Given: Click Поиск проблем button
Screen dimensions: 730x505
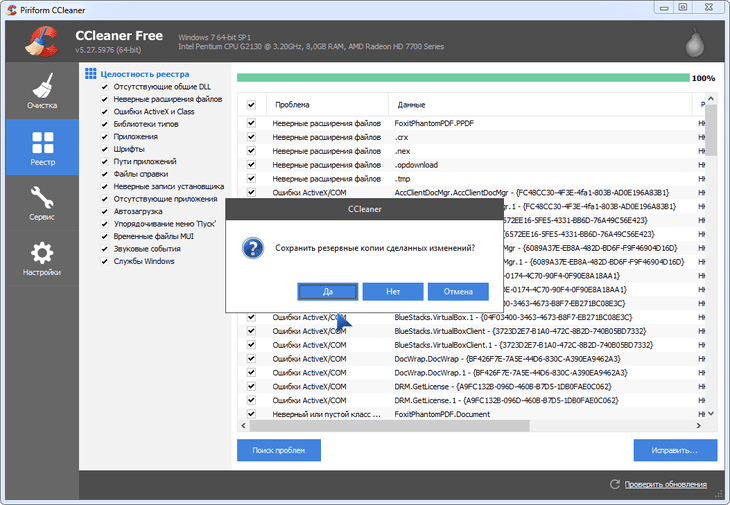Looking at the screenshot, I should pyautogui.click(x=279, y=450).
